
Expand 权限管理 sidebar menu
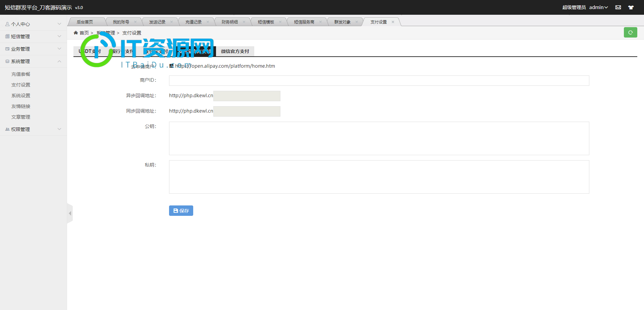pos(34,129)
